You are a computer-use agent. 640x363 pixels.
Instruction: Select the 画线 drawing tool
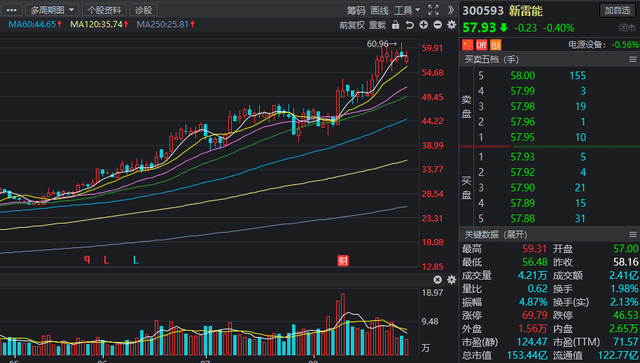pyautogui.click(x=379, y=10)
